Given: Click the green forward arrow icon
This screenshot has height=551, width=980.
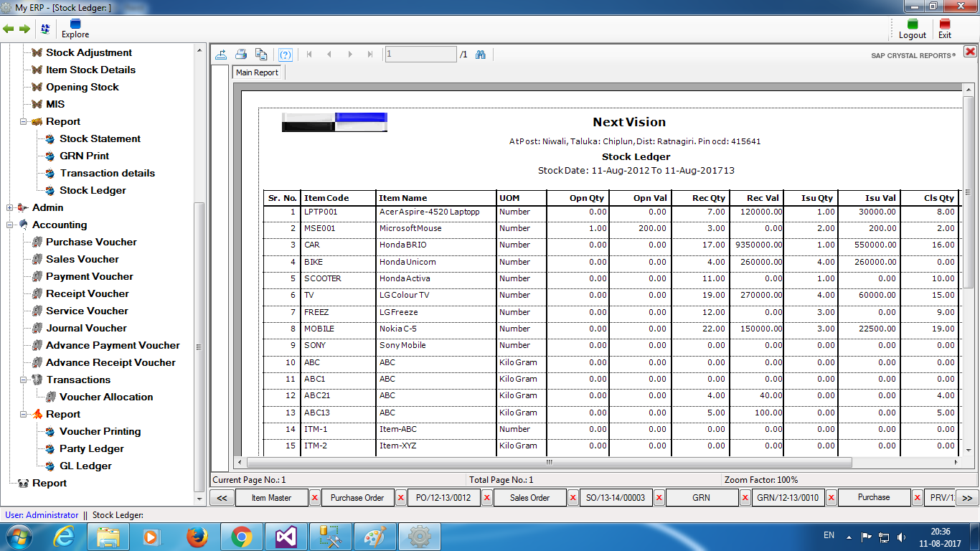Looking at the screenshot, I should pyautogui.click(x=24, y=29).
